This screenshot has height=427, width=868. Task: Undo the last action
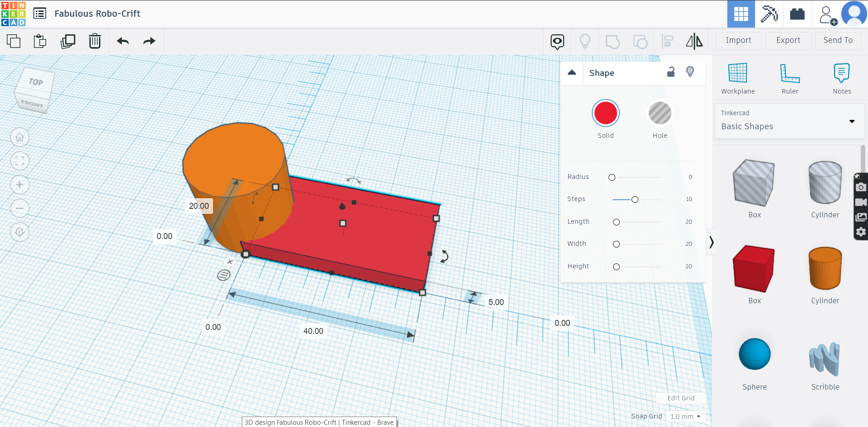(x=122, y=41)
